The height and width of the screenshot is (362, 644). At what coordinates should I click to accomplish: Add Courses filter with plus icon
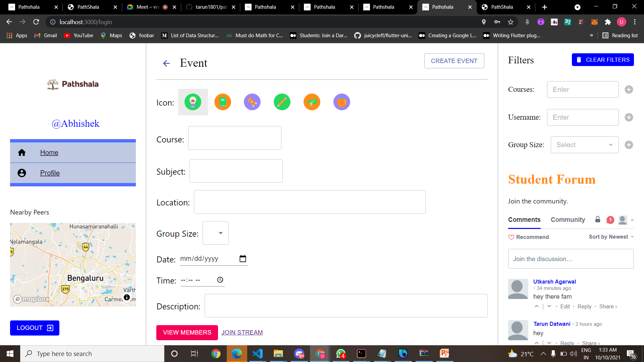pos(629,89)
